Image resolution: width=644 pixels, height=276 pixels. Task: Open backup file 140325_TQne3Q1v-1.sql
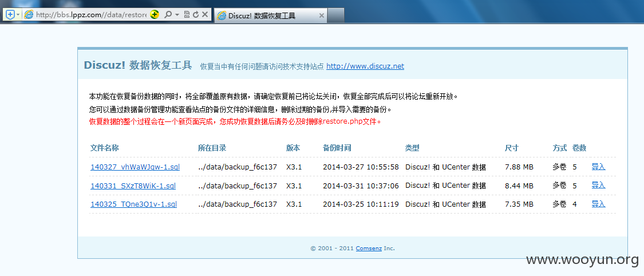click(x=133, y=204)
